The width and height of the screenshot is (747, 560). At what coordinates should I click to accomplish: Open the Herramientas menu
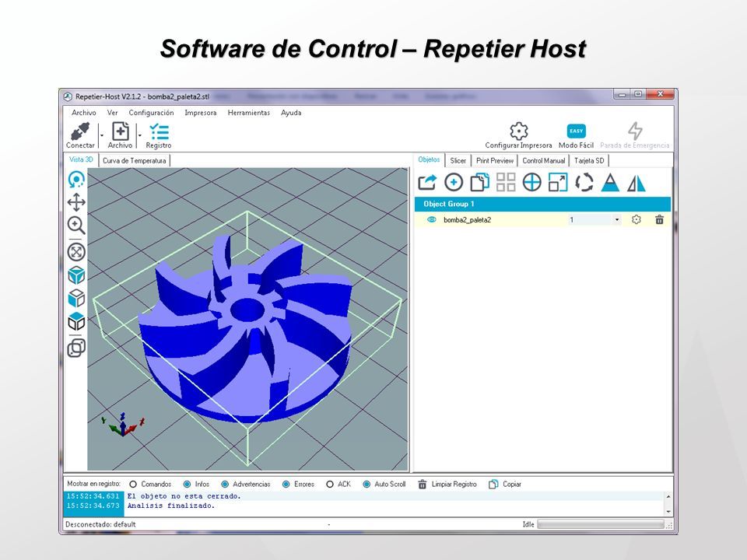[x=249, y=113]
